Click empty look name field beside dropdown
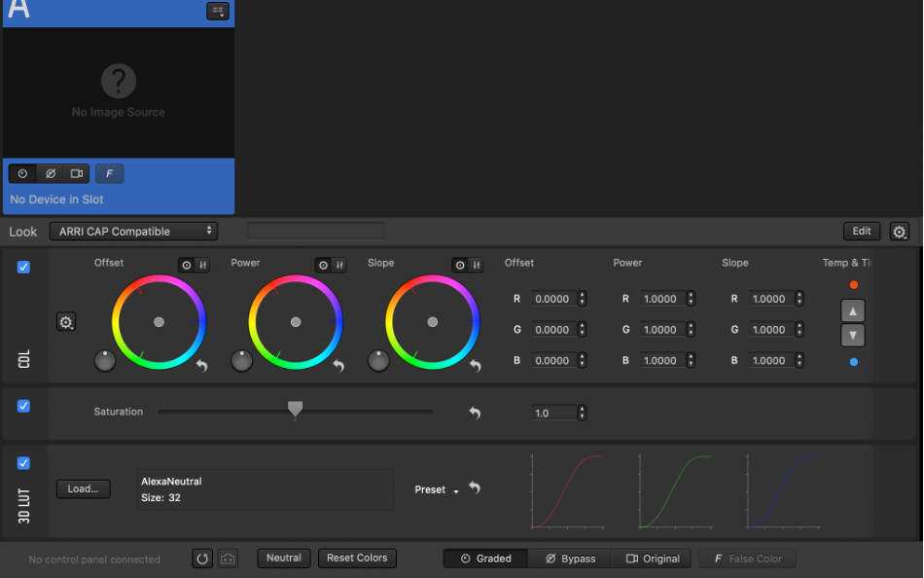Screen dimensions: 924x578 coord(316,232)
